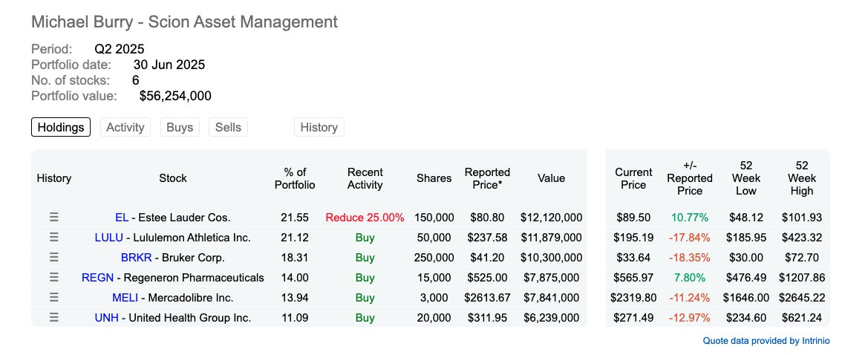
Task: Click shares value 250,000
Action: click(x=434, y=258)
